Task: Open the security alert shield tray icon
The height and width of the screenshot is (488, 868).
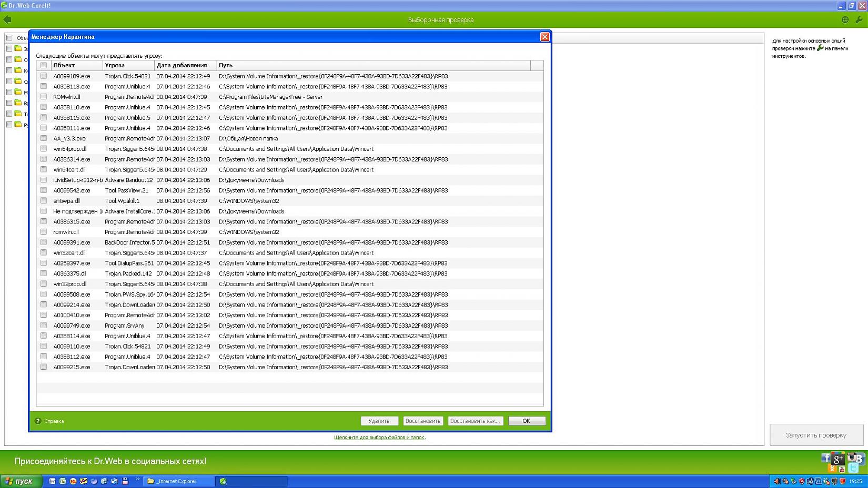Action: [802, 481]
